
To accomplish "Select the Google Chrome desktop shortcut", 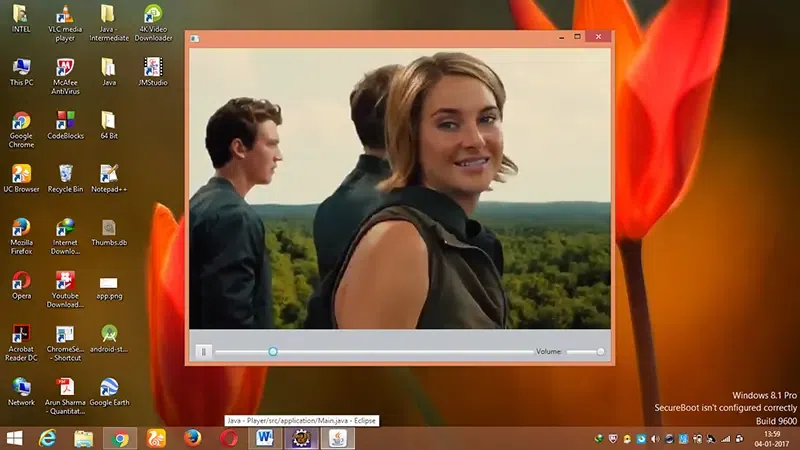I will [x=21, y=130].
